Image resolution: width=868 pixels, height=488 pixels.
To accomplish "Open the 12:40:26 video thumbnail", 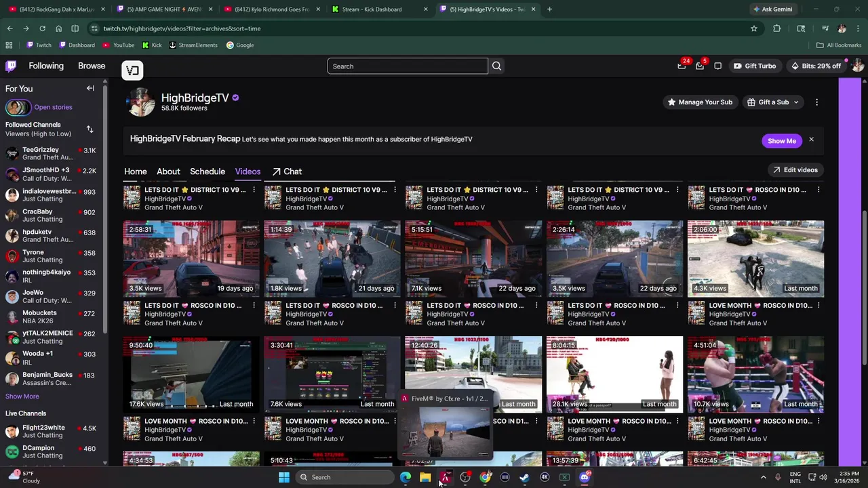I will click(473, 374).
